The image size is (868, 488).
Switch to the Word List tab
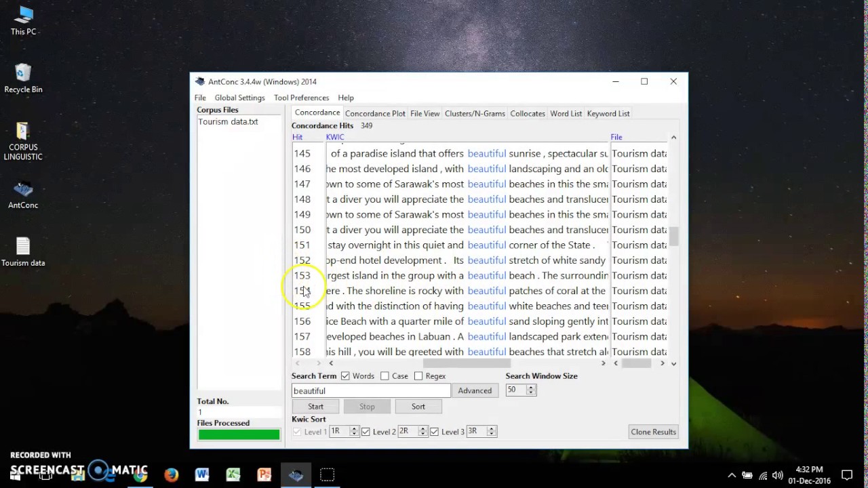[566, 114]
